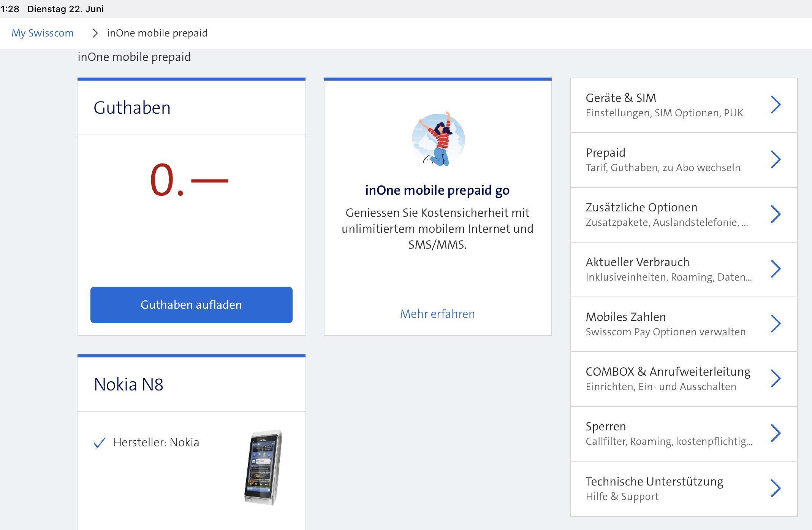Screen dimensions: 812x530
Task: Expand the Prepaid row chevron
Action: (775, 160)
